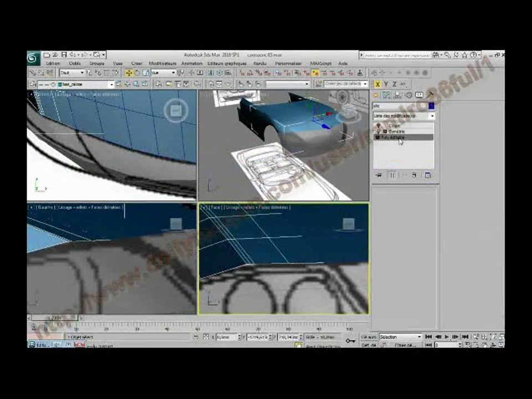
Task: Toggle the lightbulb of the modifier above Symétrie
Action: 378,126
